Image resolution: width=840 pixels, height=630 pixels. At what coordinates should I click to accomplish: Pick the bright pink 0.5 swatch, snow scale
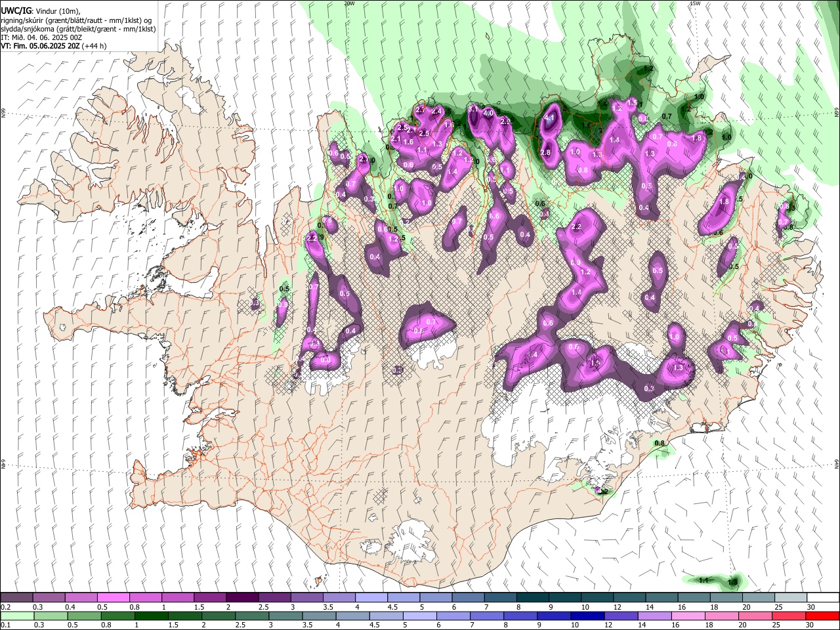113,598
